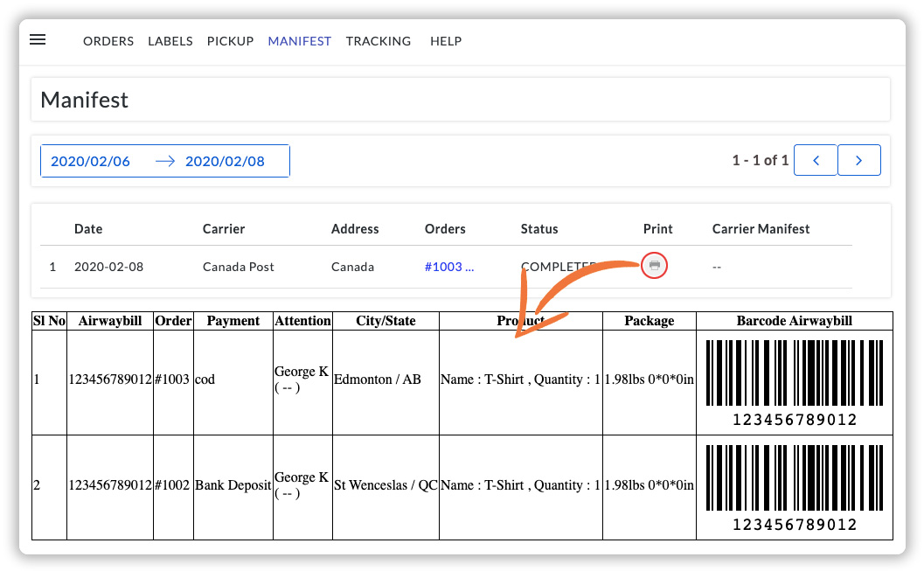
Task: Click the Sl No column header
Action: point(49,321)
